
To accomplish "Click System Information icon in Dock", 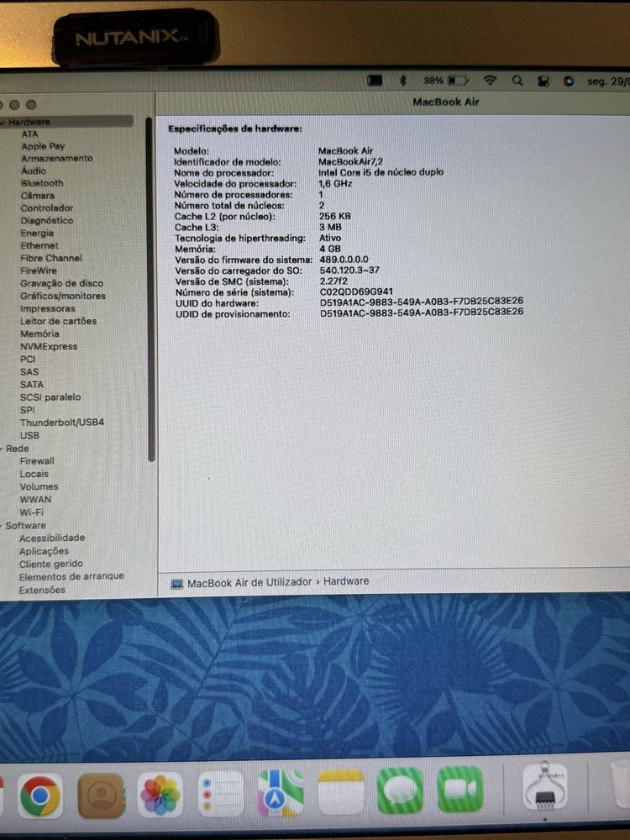I will coord(545,787).
